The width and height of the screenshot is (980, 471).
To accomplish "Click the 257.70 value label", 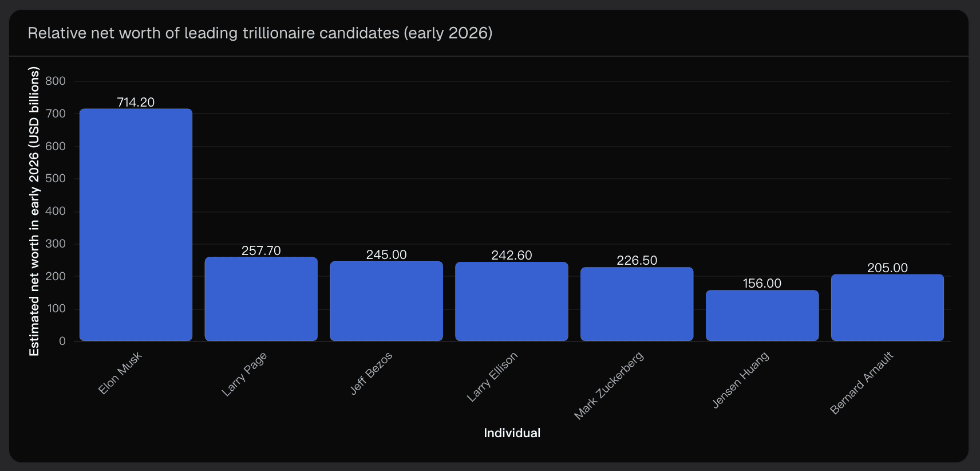I will [x=261, y=250].
